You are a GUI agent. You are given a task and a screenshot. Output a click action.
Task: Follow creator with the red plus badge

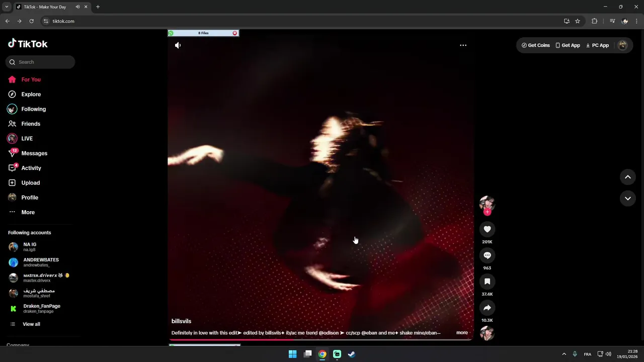pyautogui.click(x=487, y=212)
